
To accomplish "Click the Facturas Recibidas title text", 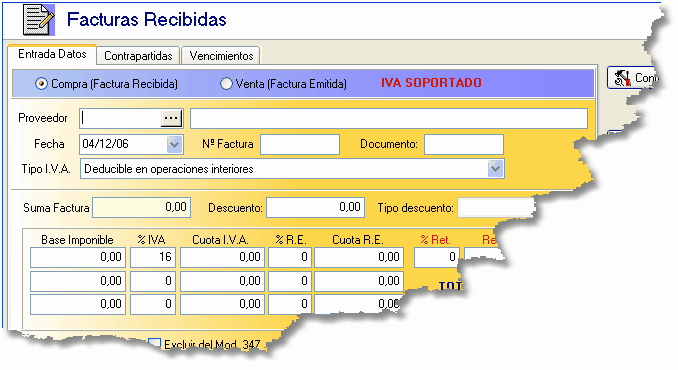I will click(x=147, y=19).
